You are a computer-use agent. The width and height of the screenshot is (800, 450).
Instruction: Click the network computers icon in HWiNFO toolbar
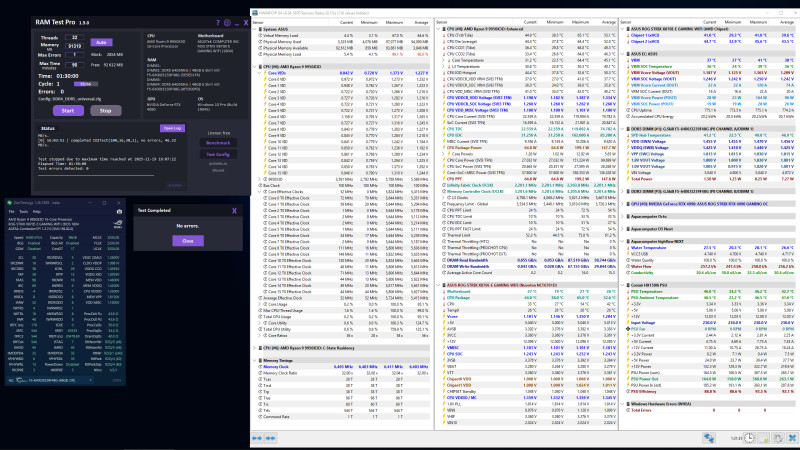pyautogui.click(x=709, y=438)
